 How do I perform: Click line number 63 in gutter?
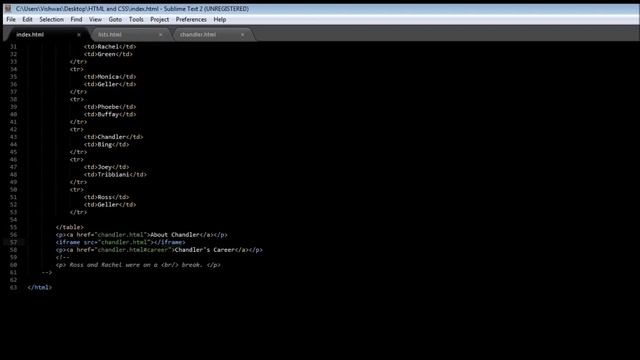(x=13, y=287)
